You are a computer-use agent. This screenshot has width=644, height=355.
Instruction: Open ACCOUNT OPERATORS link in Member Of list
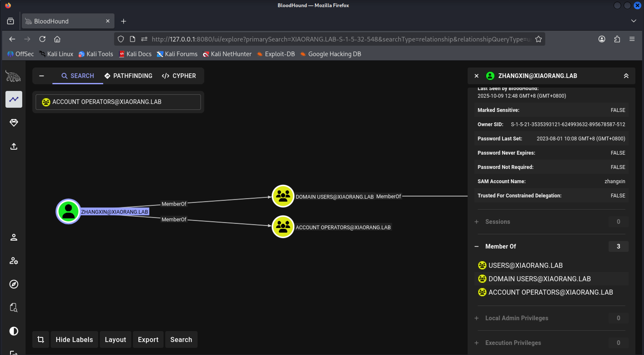click(x=550, y=292)
